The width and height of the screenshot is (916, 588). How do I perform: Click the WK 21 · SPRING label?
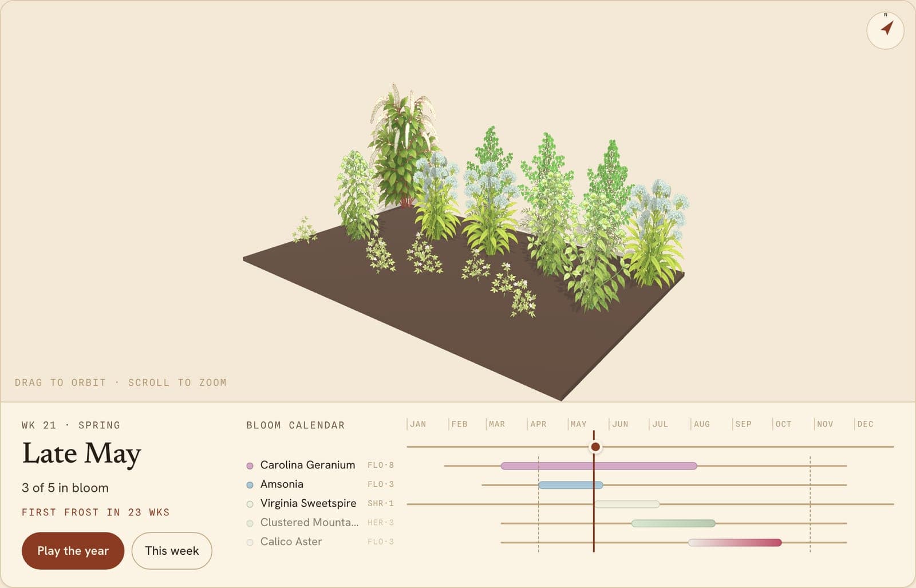click(71, 425)
